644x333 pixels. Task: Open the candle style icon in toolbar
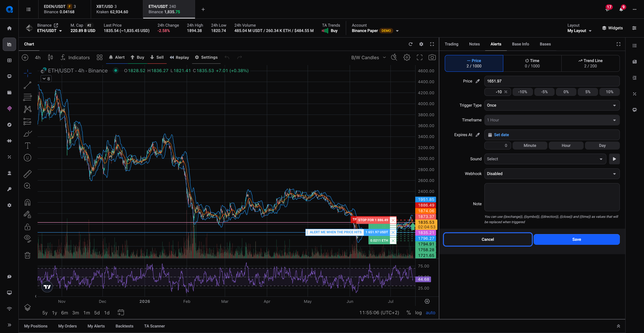pos(50,58)
